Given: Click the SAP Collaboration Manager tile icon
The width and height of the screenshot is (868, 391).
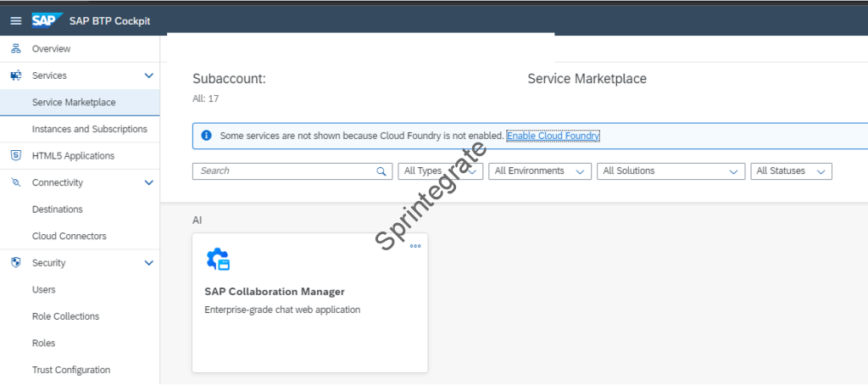Looking at the screenshot, I should pyautogui.click(x=218, y=260).
